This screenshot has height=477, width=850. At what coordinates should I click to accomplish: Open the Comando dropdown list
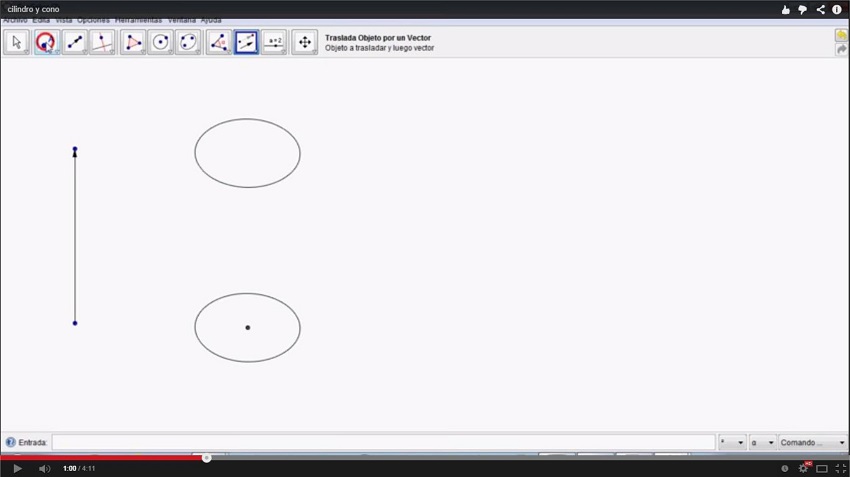813,443
